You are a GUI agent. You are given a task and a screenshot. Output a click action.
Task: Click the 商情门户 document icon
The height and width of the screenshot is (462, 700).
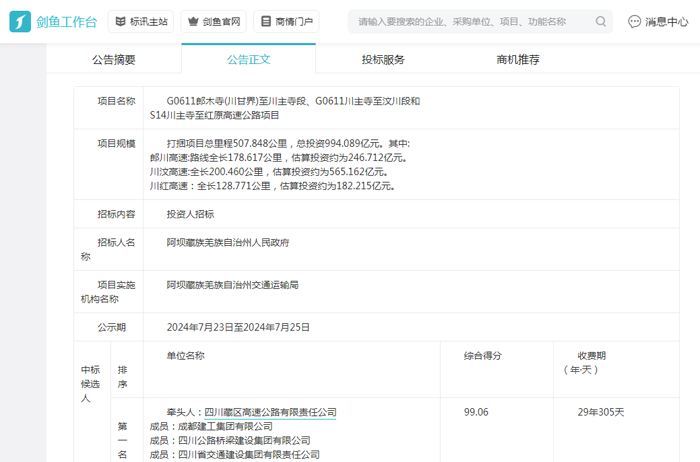(266, 21)
